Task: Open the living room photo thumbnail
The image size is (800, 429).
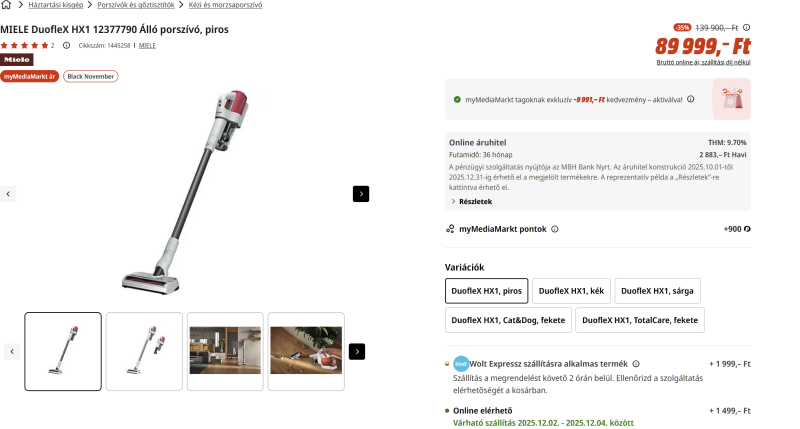Action: [224, 351]
